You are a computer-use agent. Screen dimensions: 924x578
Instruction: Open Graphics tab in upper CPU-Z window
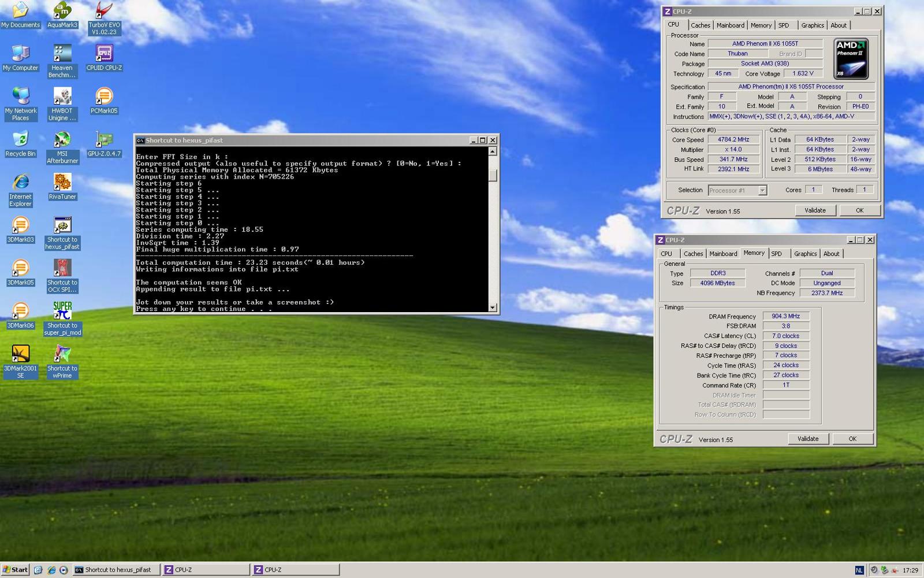coord(813,25)
